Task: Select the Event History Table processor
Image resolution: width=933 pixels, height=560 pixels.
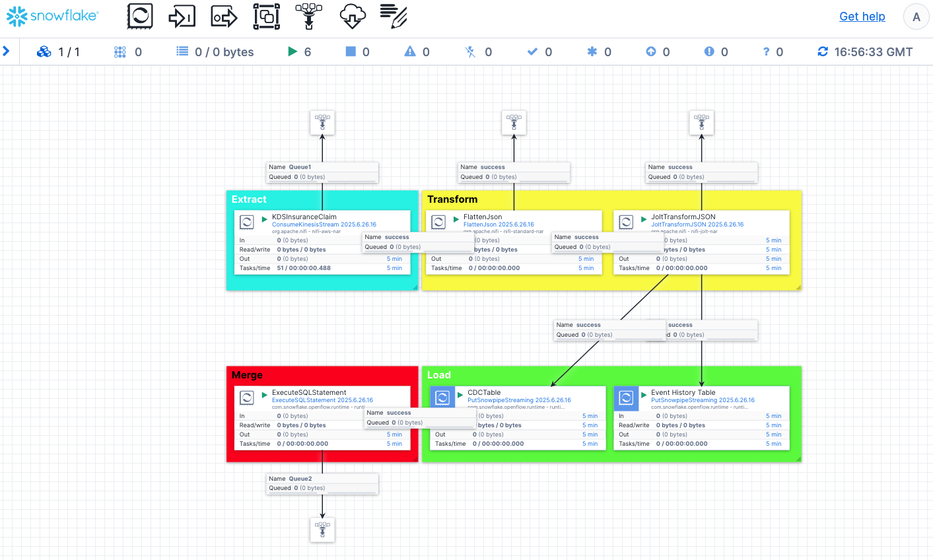Action: [x=683, y=393]
